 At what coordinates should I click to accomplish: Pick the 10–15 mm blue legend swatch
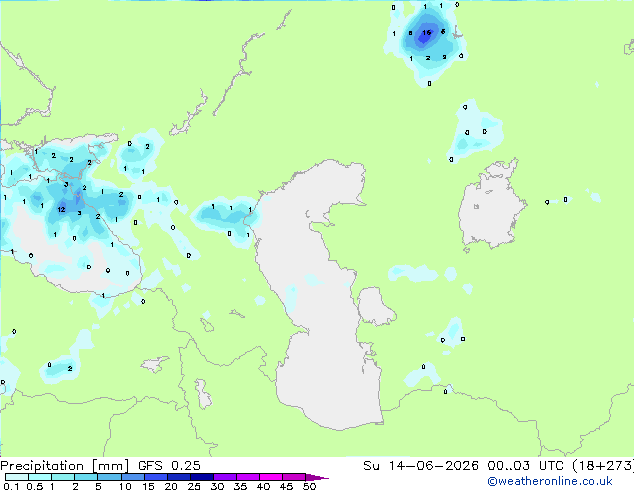click(132, 477)
